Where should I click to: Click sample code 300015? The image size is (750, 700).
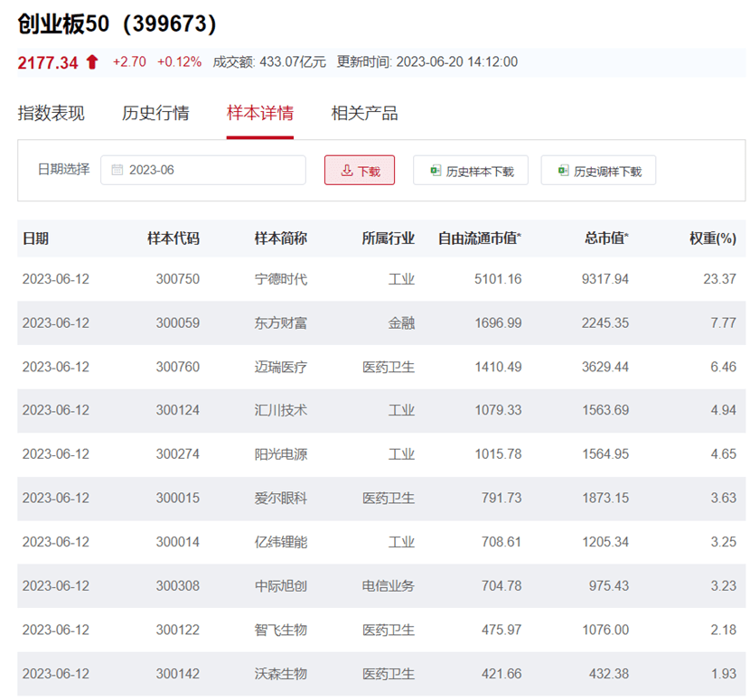point(177,499)
